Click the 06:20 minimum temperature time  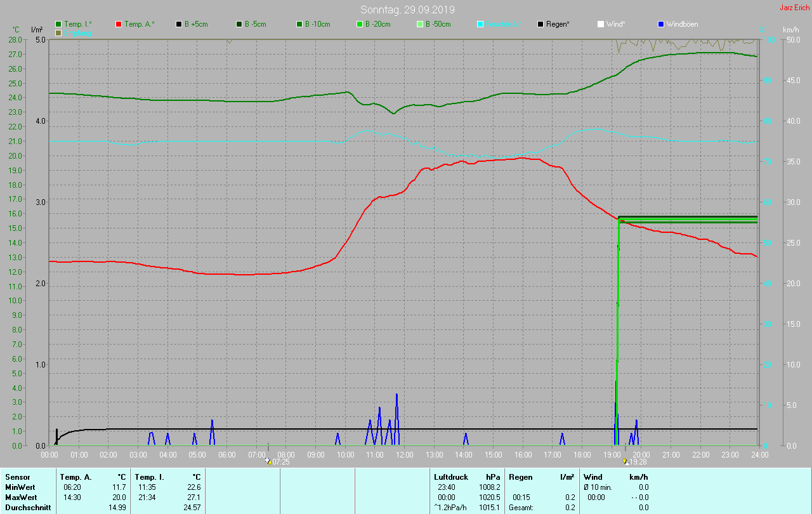pyautogui.click(x=72, y=487)
